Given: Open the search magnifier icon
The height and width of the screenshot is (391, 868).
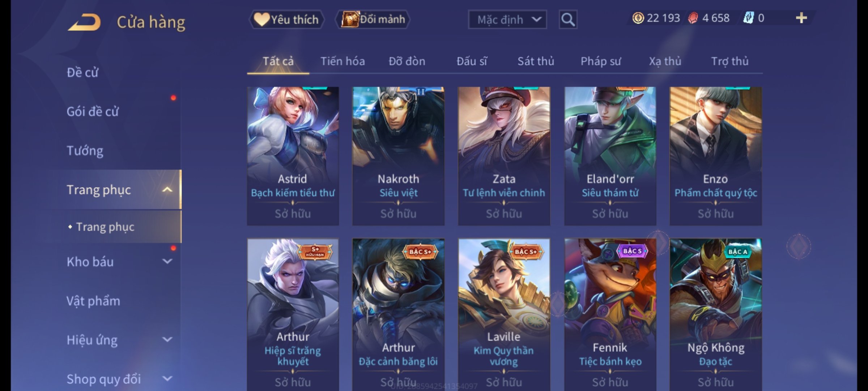Looking at the screenshot, I should (x=568, y=20).
